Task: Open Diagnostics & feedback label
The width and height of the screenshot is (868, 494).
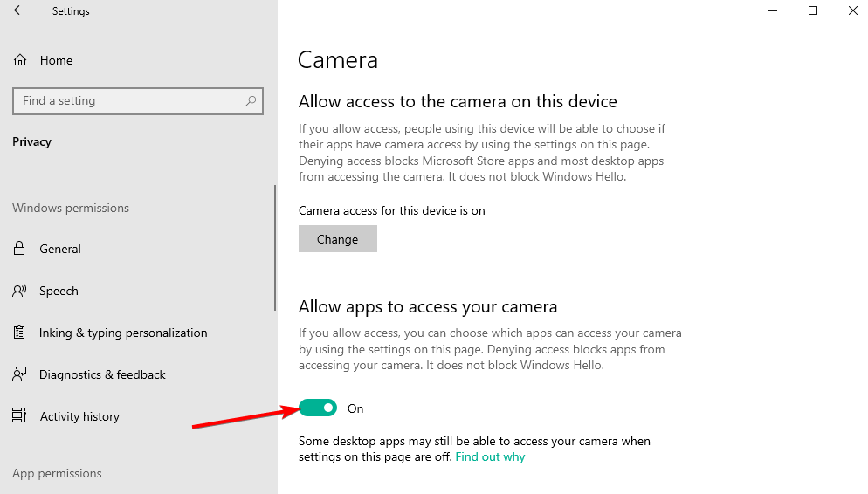Action: pos(102,374)
